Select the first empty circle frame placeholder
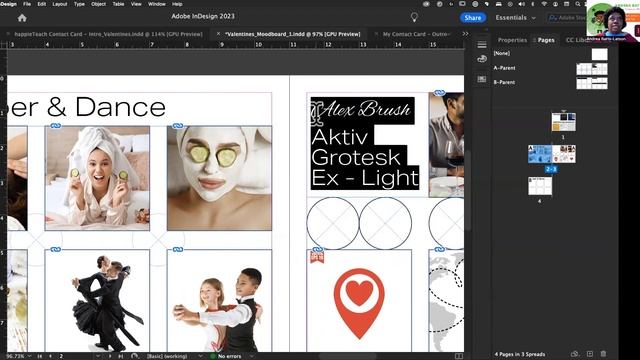Image resolution: width=640 pixels, height=360 pixels. click(x=333, y=223)
